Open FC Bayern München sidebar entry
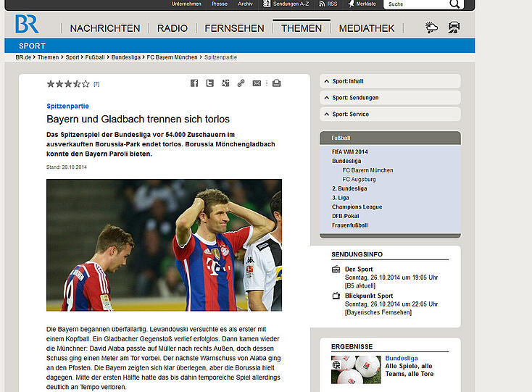The height and width of the screenshot is (392, 532). point(367,170)
